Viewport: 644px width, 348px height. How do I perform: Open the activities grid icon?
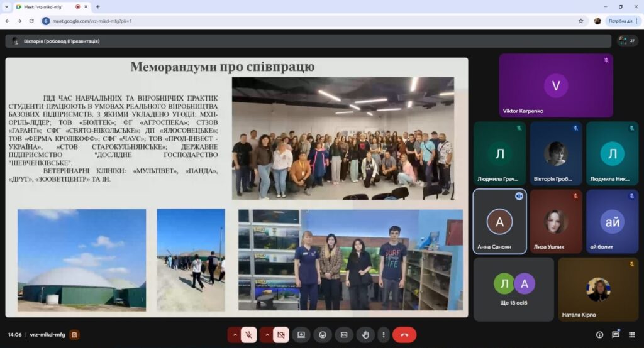tap(632, 335)
